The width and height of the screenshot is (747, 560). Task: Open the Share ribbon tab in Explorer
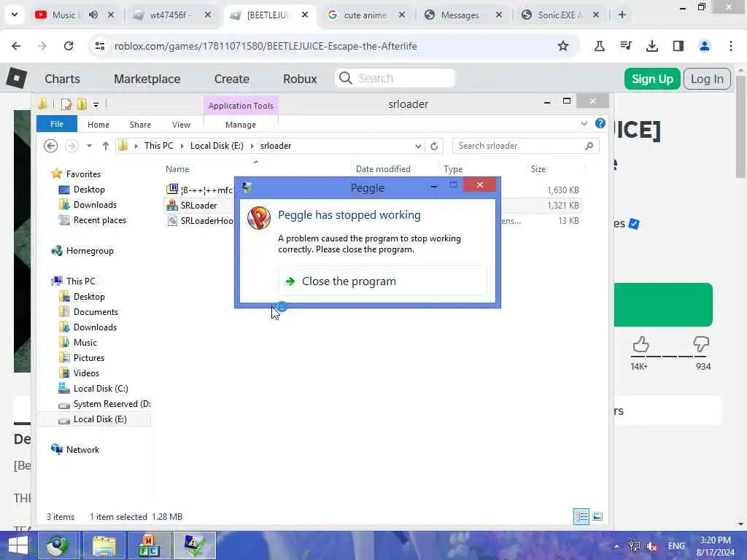pos(140,125)
